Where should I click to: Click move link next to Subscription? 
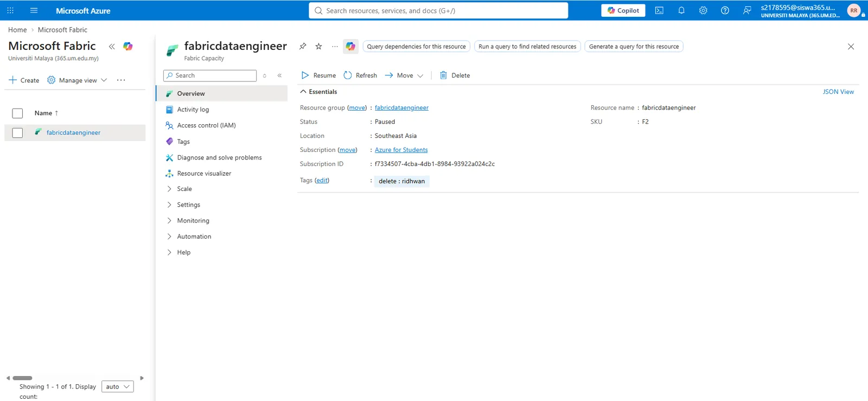pos(347,150)
